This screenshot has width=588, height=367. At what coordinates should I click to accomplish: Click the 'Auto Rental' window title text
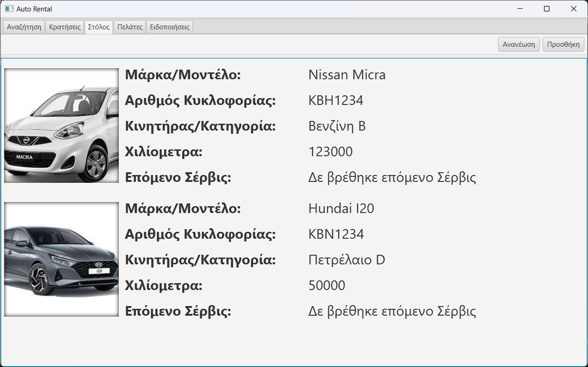[x=34, y=9]
